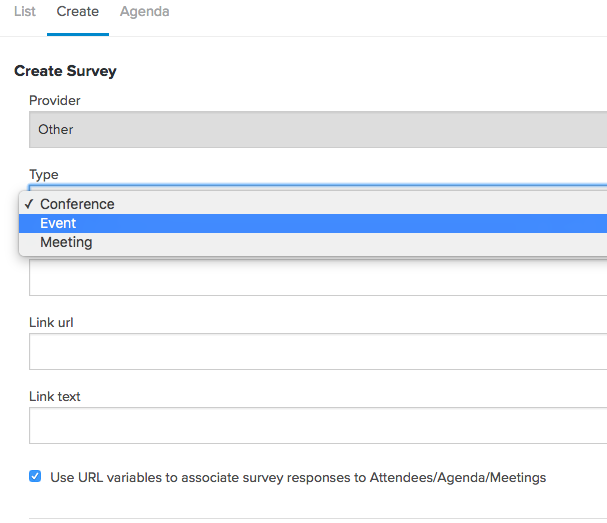Click the Use URL variables label text
The height and width of the screenshot is (523, 607).
[x=298, y=477]
